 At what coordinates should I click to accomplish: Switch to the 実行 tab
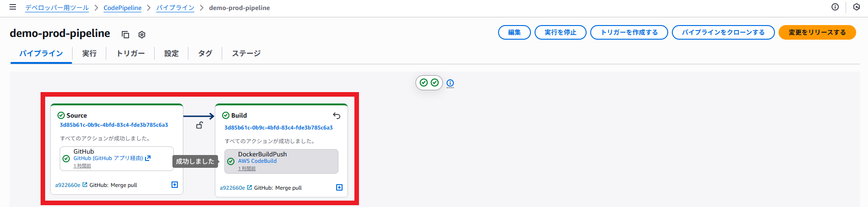89,53
